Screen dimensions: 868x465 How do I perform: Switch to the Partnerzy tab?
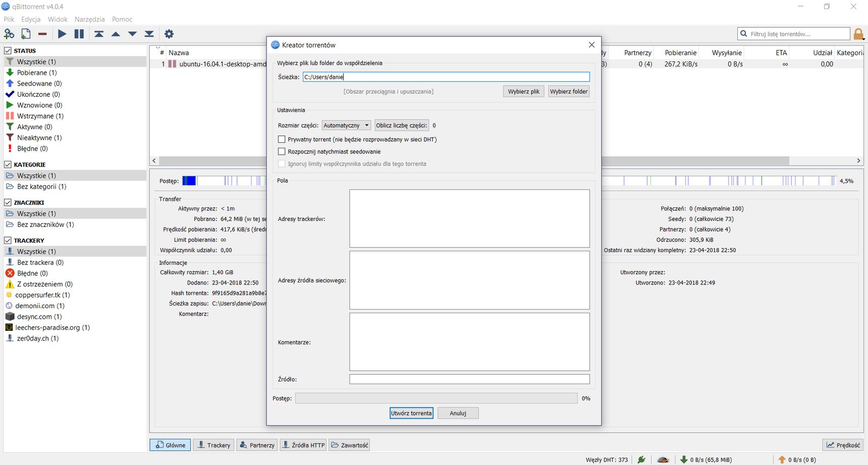coord(257,445)
